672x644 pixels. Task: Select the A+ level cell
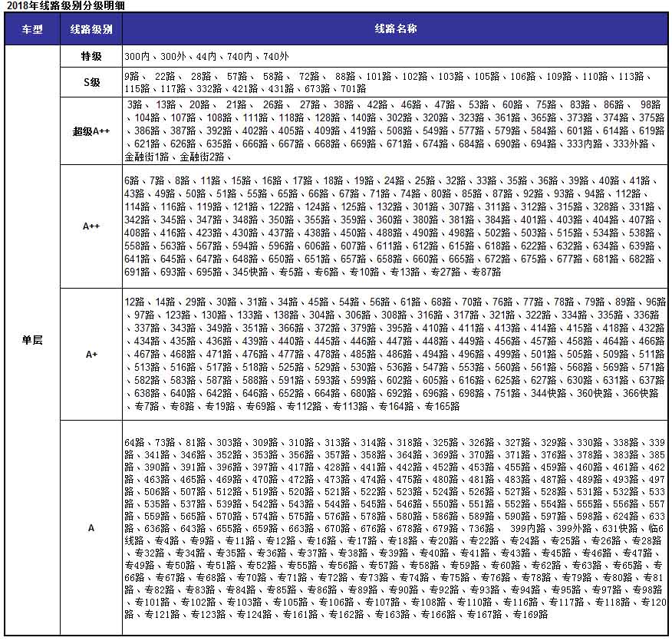tap(91, 355)
